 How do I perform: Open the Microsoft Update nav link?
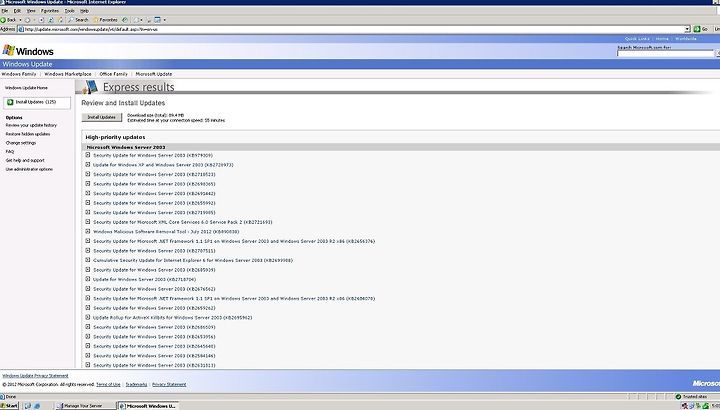point(154,73)
